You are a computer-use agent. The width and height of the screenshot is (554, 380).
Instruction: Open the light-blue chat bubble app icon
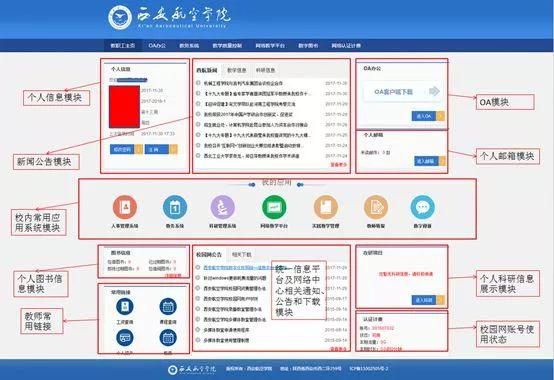[x=423, y=207]
